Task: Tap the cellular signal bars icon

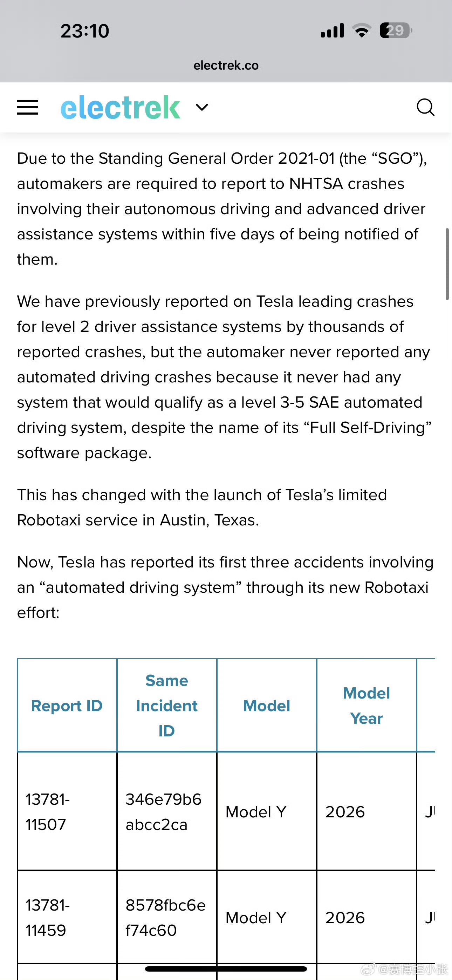Action: point(333,30)
